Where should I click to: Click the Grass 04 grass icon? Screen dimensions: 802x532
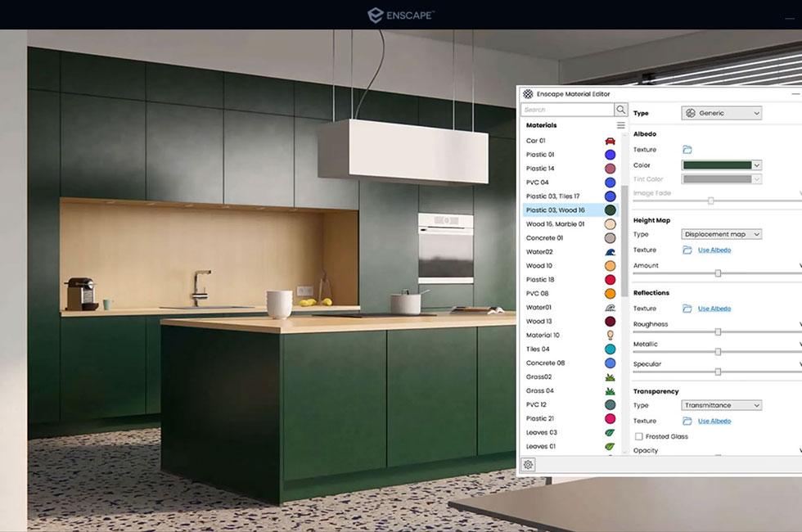point(611,391)
